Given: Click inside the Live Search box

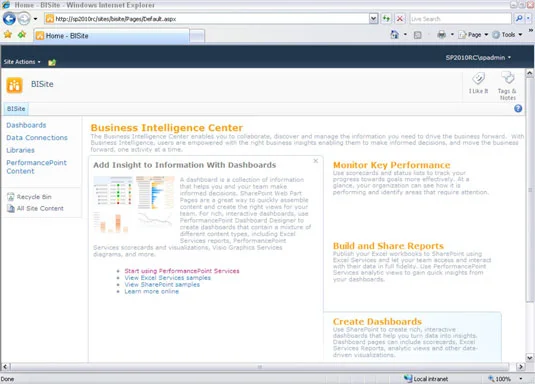Looking at the screenshot, I should [x=460, y=19].
